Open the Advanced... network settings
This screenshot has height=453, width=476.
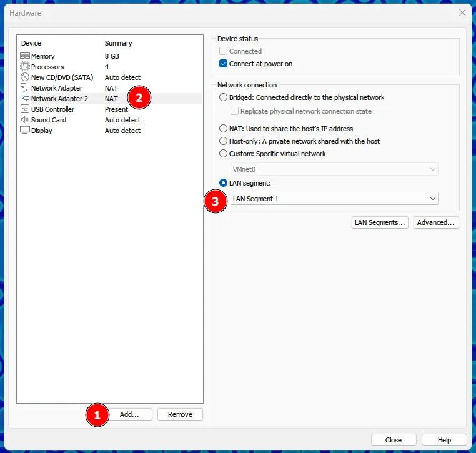436,222
